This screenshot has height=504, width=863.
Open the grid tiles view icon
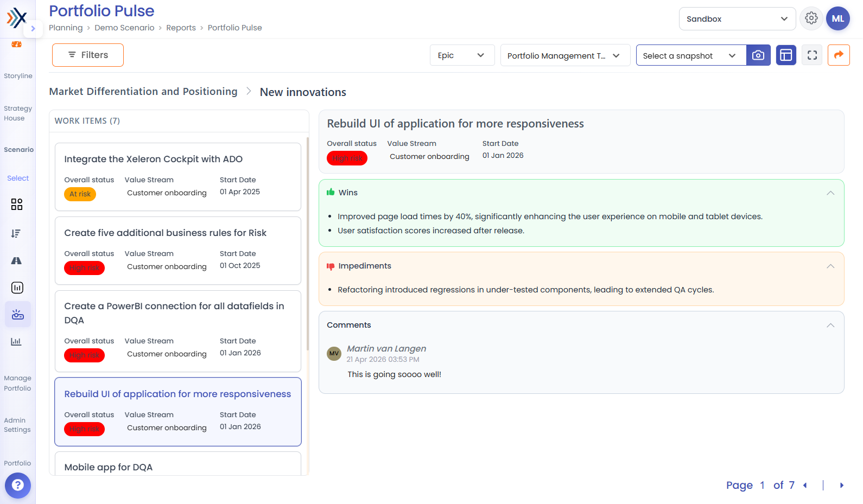coord(17,204)
